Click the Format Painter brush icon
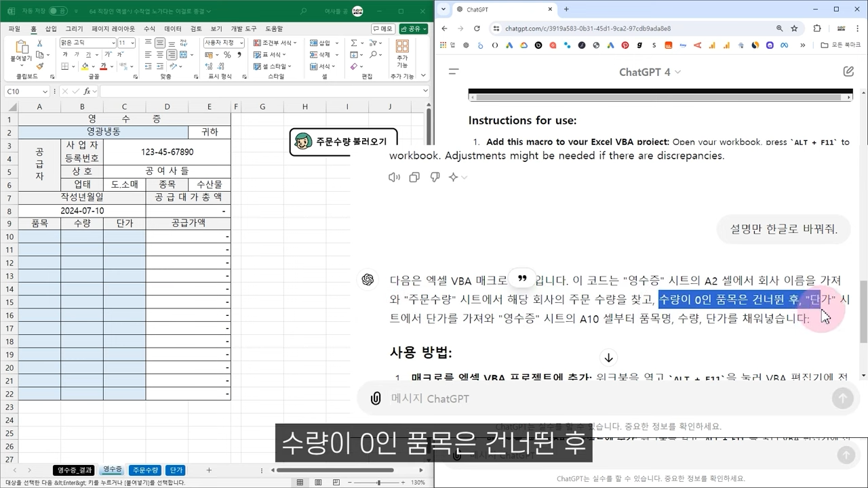 [x=40, y=66]
